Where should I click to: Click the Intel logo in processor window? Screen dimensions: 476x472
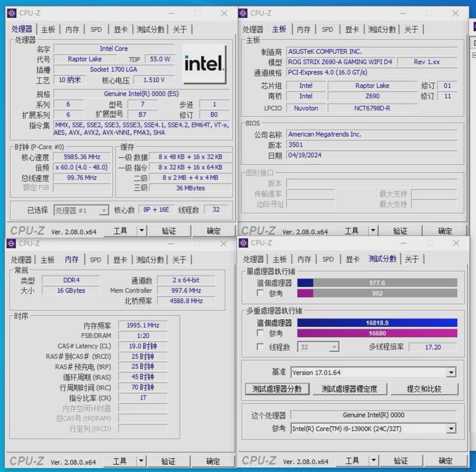pos(204,64)
